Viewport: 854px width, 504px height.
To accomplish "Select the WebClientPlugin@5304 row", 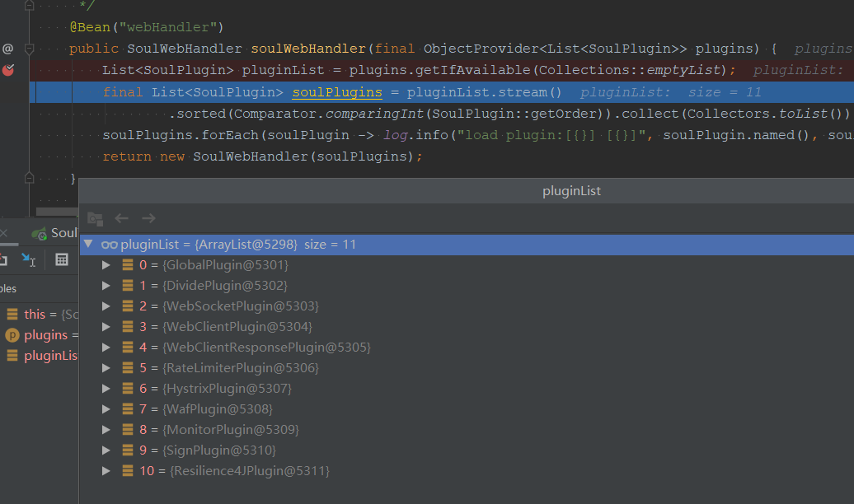I will click(x=467, y=327).
